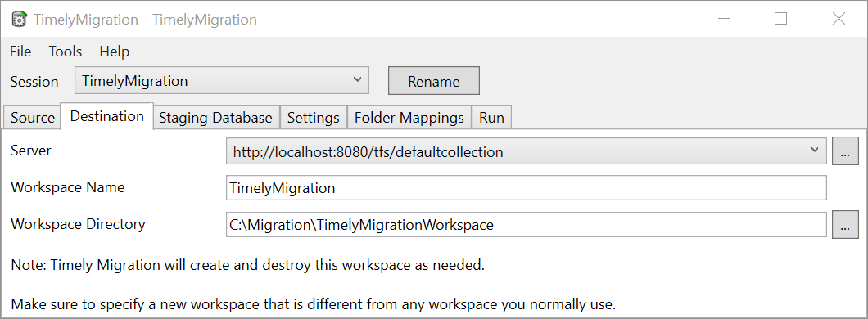
Task: Click the Server combo box showing the localhost URL
Action: coord(526,151)
